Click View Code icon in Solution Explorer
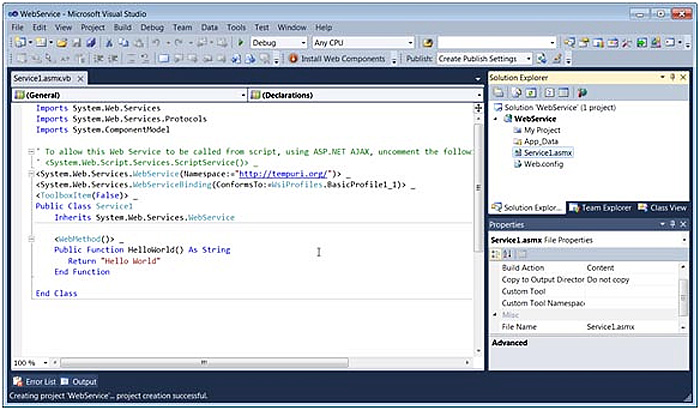The image size is (700, 410). click(x=550, y=93)
